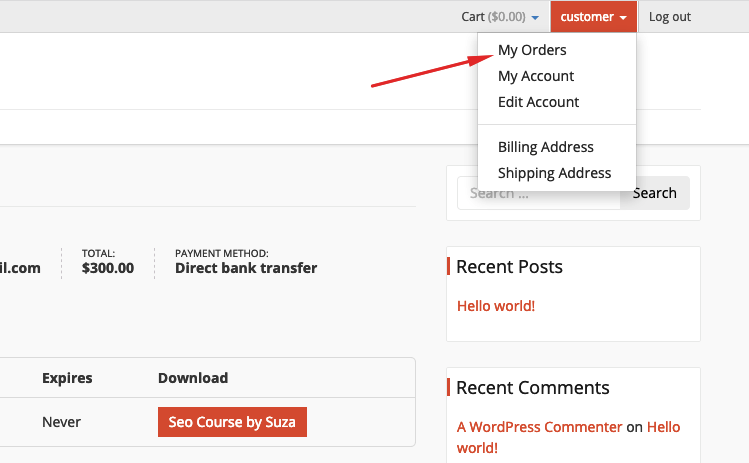The image size is (749, 463).
Task: Focus the Search text field
Action: pyautogui.click(x=538, y=193)
